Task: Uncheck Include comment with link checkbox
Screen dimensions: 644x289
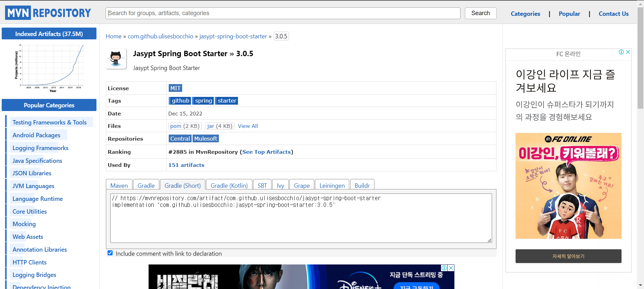Action: pos(110,253)
